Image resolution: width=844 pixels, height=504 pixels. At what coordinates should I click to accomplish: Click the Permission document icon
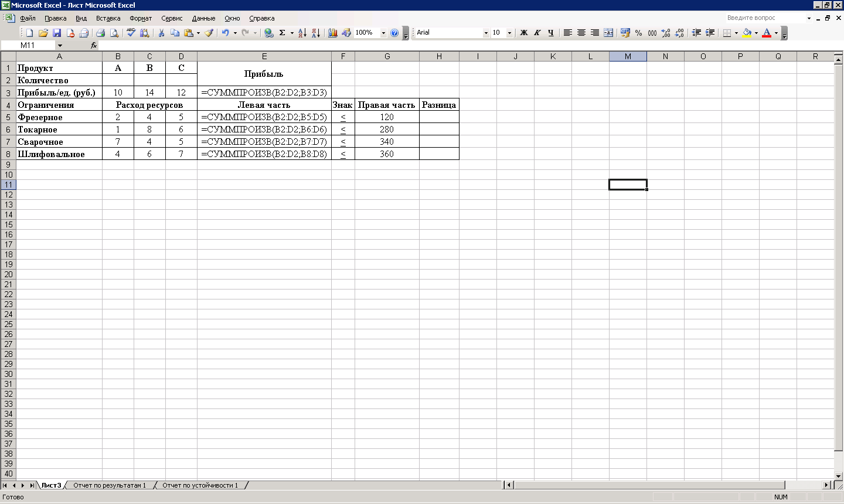point(70,33)
